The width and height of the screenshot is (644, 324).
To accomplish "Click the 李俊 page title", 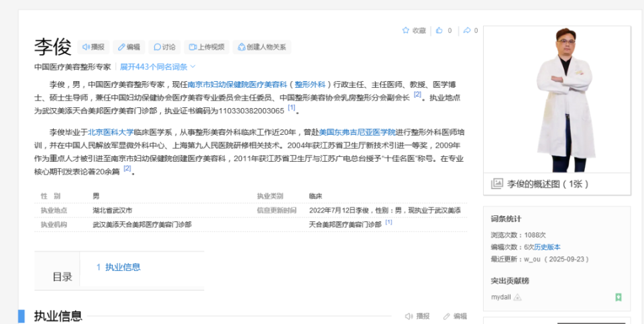I will click(x=53, y=47).
